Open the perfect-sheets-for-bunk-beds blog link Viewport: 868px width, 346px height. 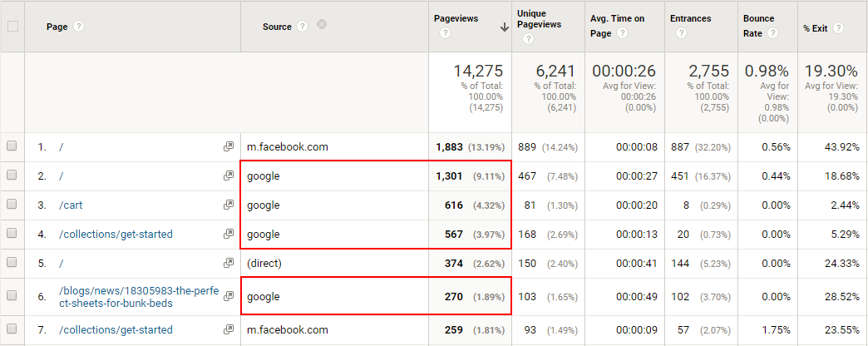click(x=140, y=297)
